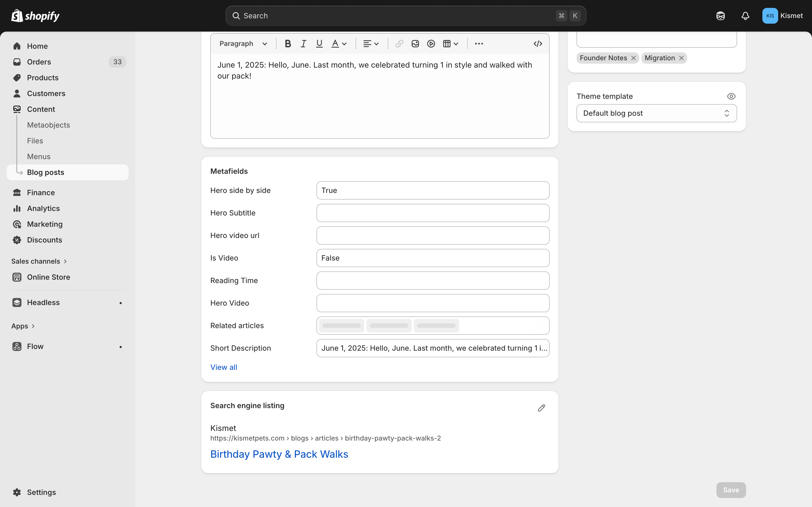Apply bold formatting in the editor
This screenshot has height=507, width=812.
point(288,43)
